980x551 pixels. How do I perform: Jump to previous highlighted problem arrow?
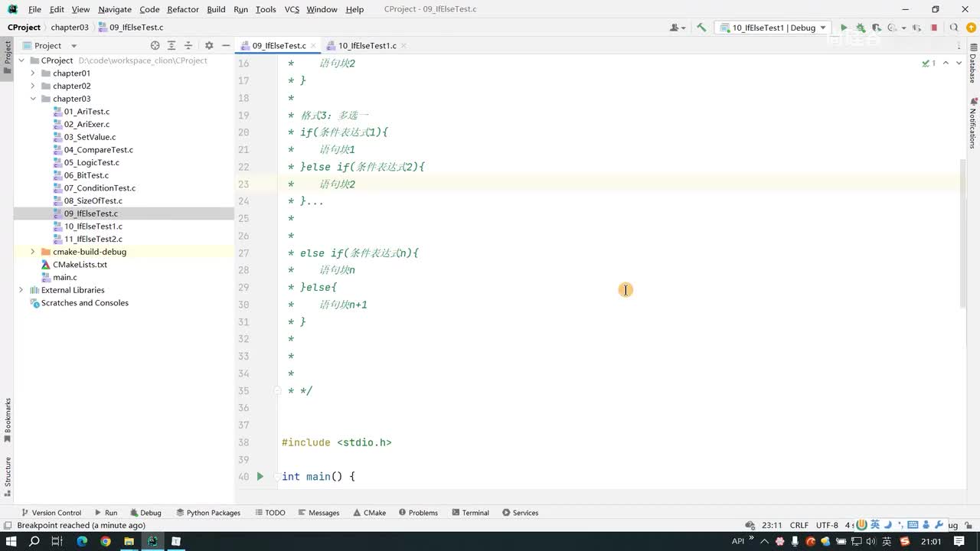coord(946,63)
